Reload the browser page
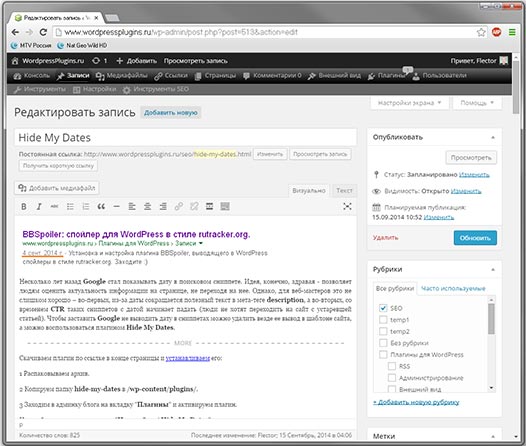526x446 pixels. click(x=43, y=32)
